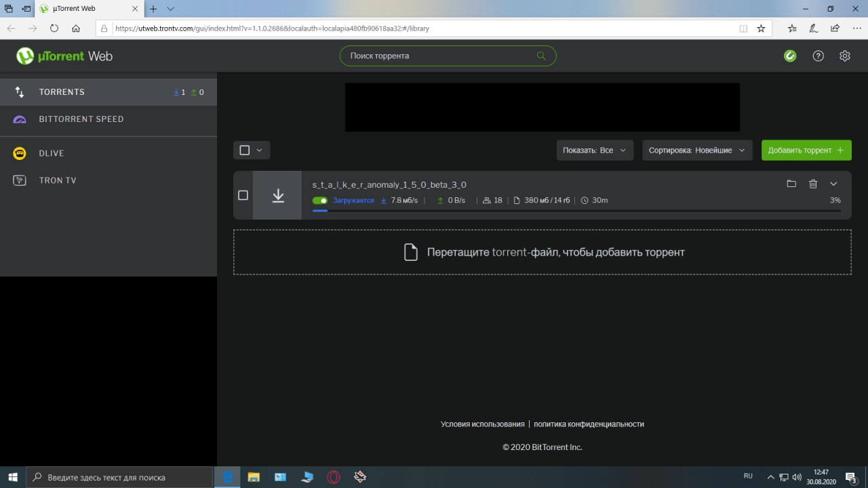Image resolution: width=868 pixels, height=488 pixels.
Task: Open a new browser tab
Action: 153,9
